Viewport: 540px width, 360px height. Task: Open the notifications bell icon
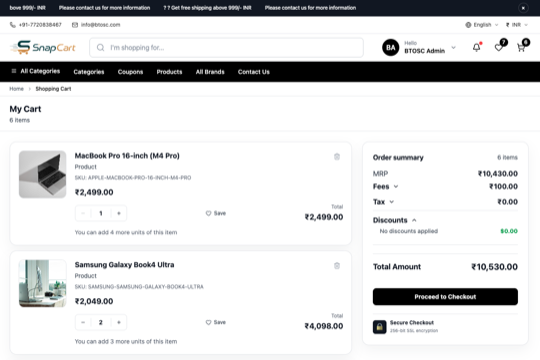[x=476, y=48]
